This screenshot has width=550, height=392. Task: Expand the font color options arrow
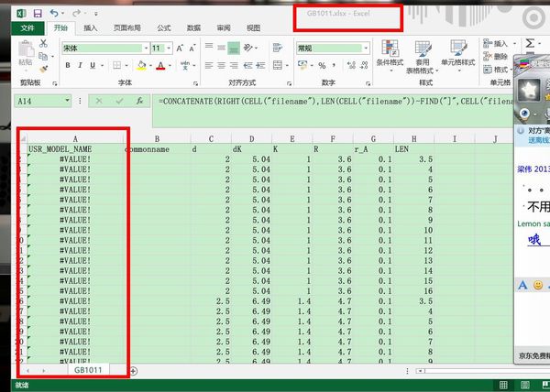tap(170, 66)
